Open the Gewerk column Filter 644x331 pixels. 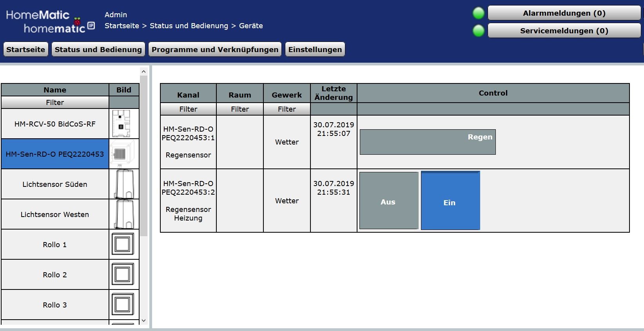click(x=287, y=109)
